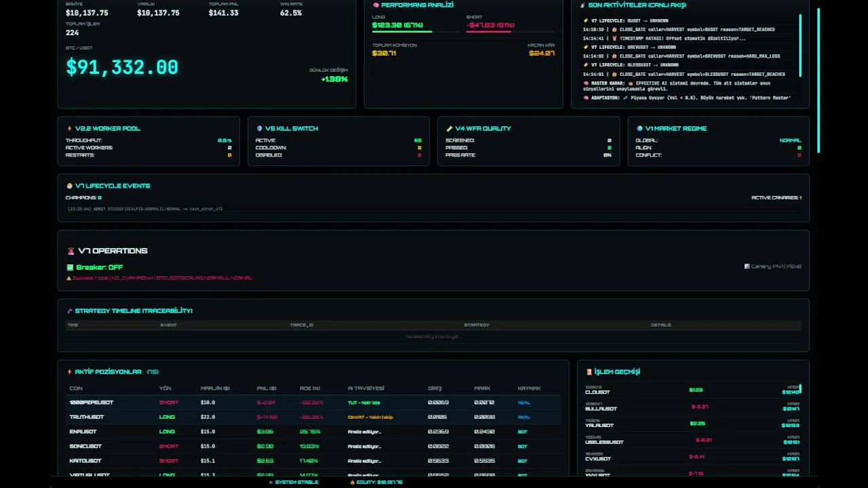Click the USELESSUSDT trade history entry

click(x=692, y=440)
